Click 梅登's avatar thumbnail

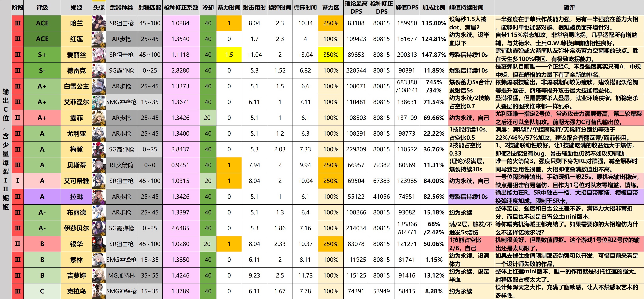tap(99, 149)
